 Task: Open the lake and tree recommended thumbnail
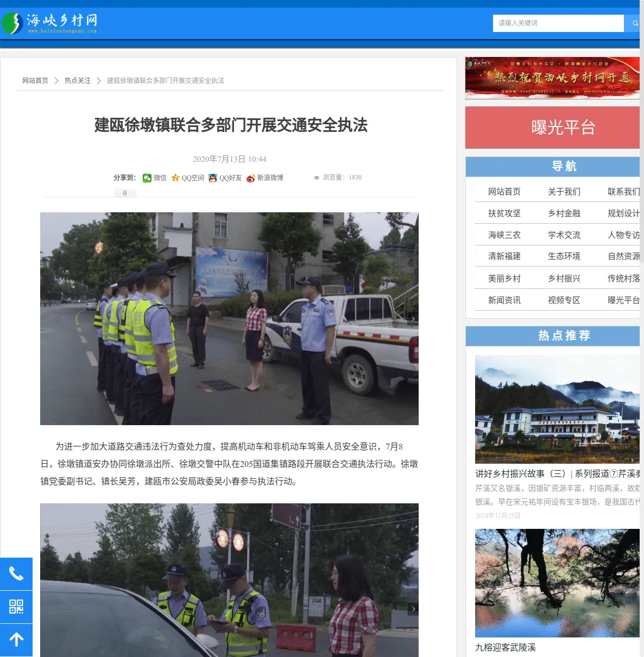point(557,583)
